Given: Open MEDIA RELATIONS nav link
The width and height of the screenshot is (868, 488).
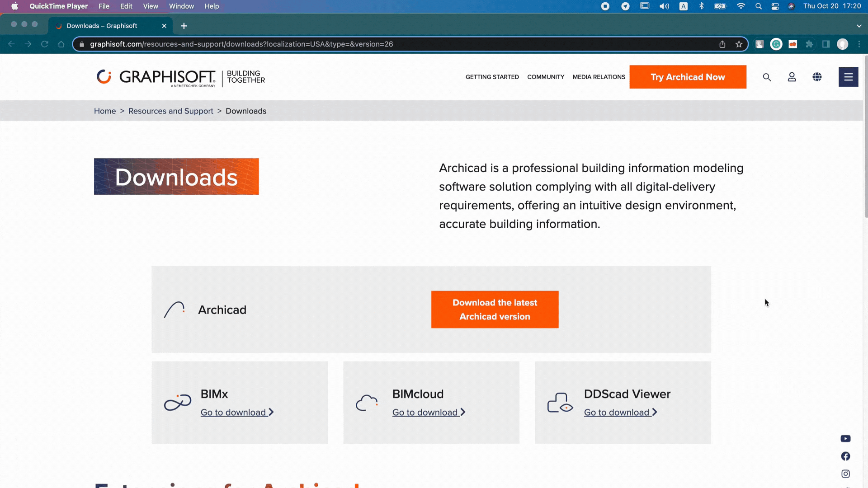Looking at the screenshot, I should tap(599, 77).
